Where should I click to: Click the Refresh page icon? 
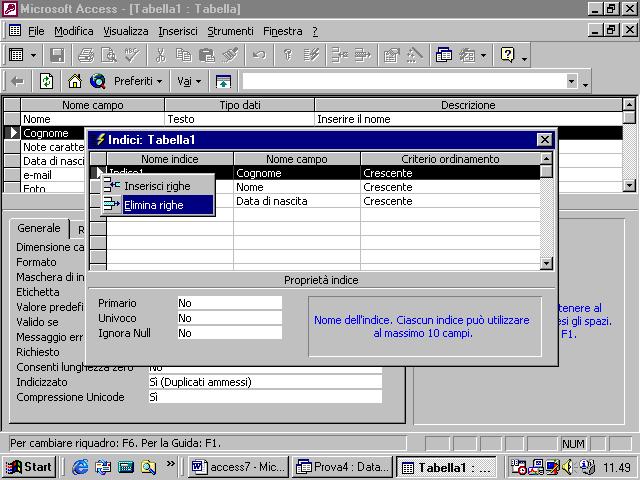46,81
